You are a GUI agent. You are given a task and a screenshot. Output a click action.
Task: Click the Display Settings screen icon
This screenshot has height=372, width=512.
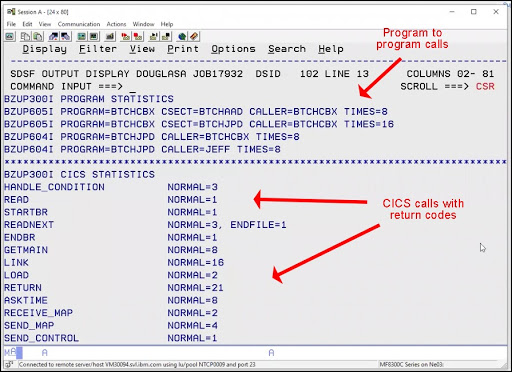click(81, 36)
